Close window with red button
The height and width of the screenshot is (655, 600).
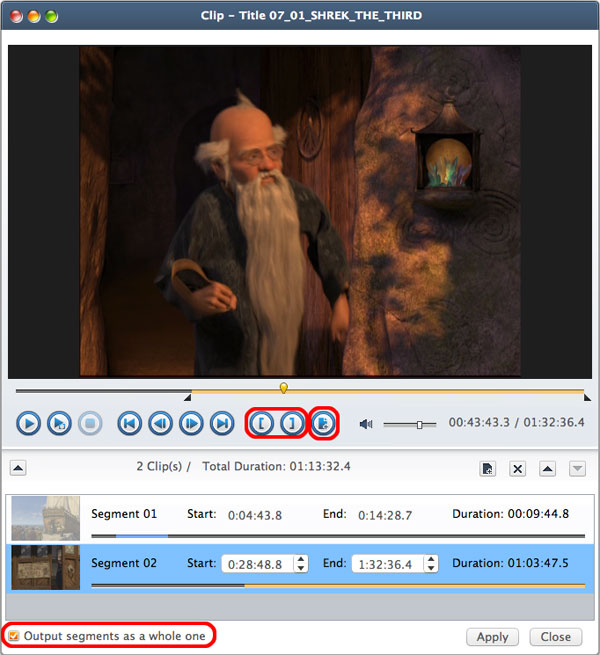click(16, 16)
